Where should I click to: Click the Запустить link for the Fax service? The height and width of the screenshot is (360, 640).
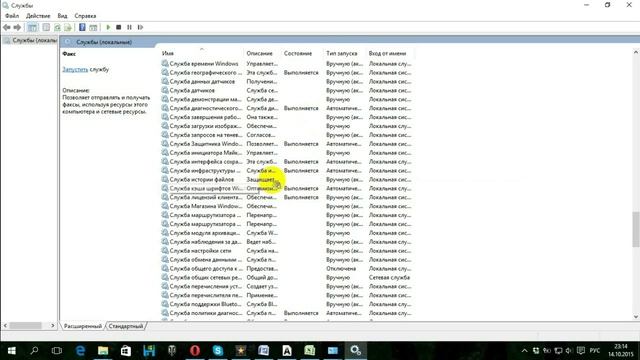pyautogui.click(x=75, y=69)
